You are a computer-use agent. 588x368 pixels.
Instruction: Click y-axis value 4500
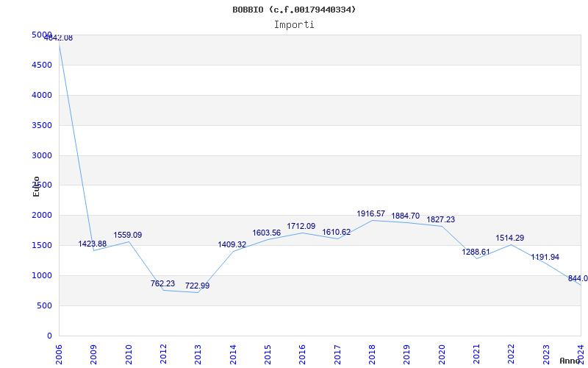42,65
